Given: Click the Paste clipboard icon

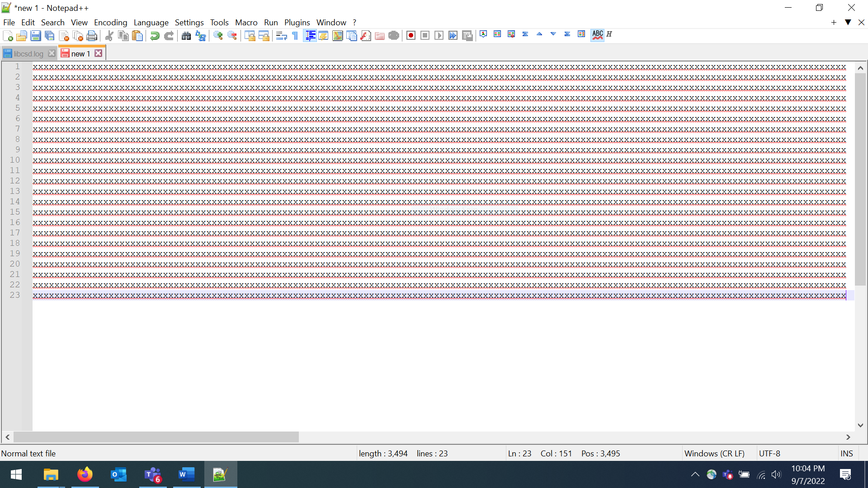Looking at the screenshot, I should (137, 36).
